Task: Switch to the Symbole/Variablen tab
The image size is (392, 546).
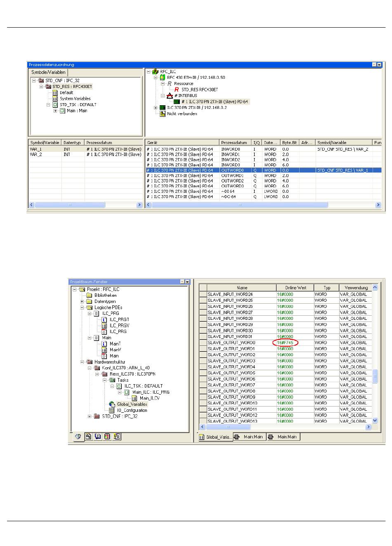Action: 48,72
